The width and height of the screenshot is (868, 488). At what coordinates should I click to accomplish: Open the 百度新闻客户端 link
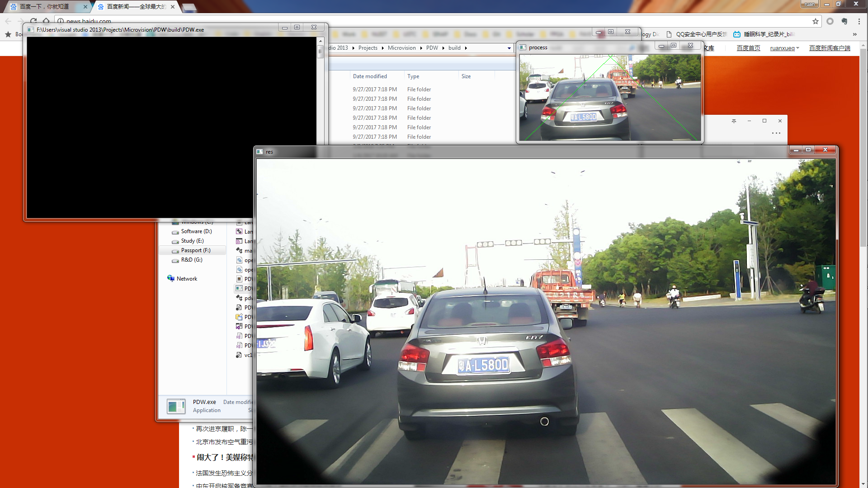tap(829, 48)
